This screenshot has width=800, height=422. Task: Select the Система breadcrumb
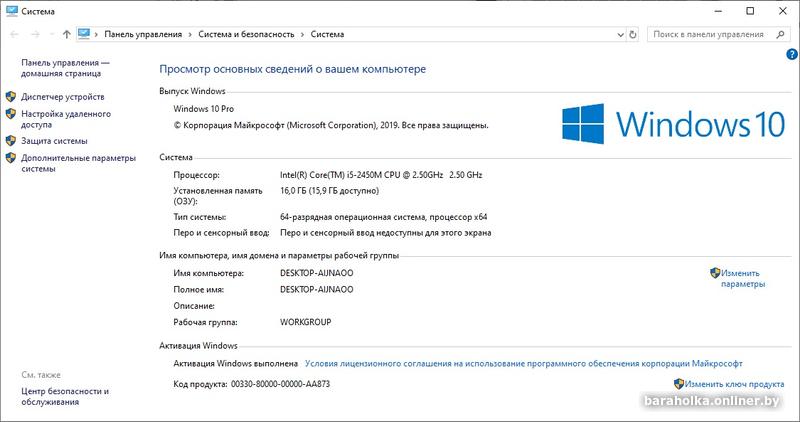click(x=327, y=34)
